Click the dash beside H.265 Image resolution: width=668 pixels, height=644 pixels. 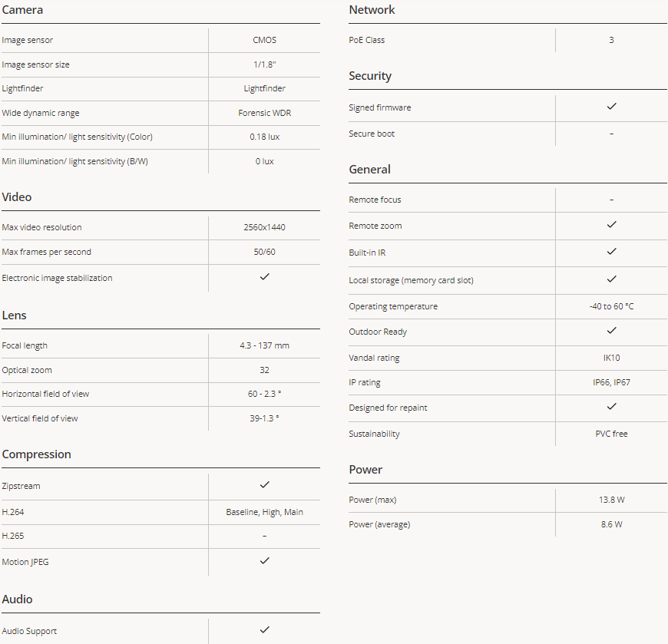click(x=264, y=536)
